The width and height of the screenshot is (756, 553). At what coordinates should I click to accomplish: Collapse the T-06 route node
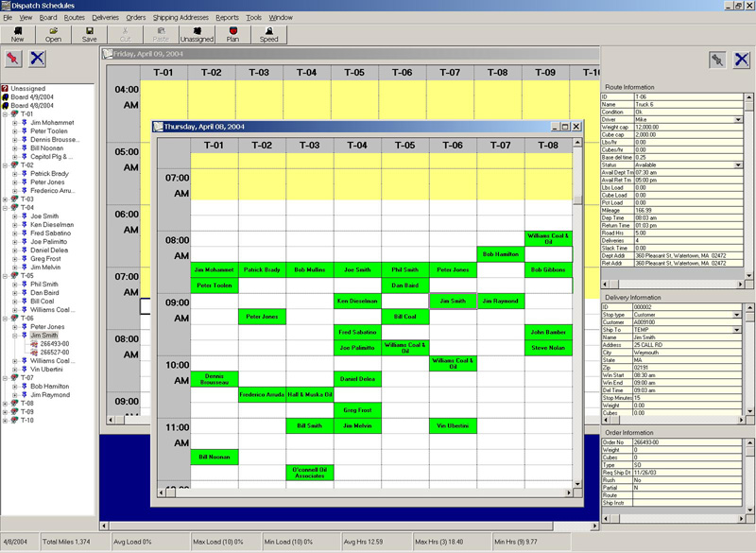(6, 319)
